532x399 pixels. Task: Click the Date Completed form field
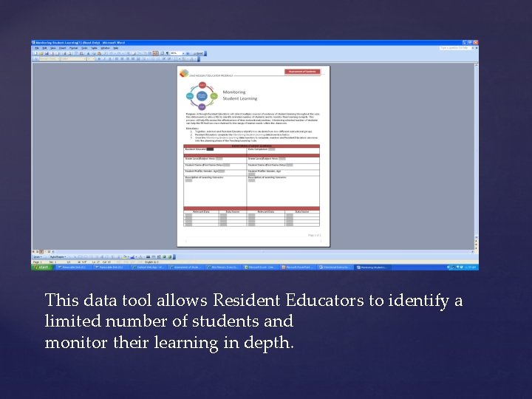click(x=271, y=149)
